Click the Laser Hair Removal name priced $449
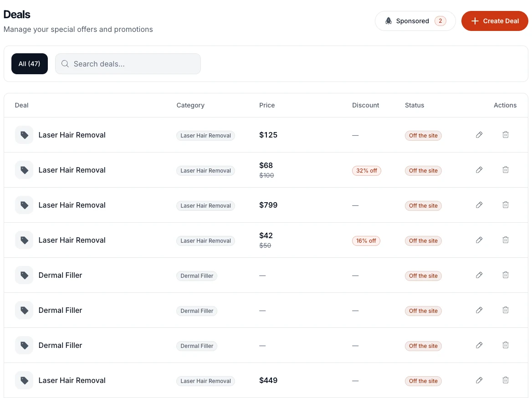Image resolution: width=532 pixels, height=398 pixels. (72, 380)
